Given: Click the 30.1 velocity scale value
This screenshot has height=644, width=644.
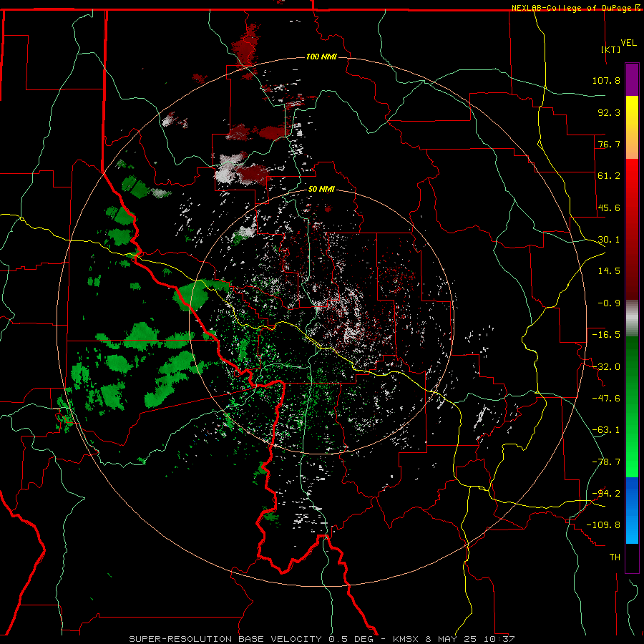Looking at the screenshot, I should tap(609, 240).
